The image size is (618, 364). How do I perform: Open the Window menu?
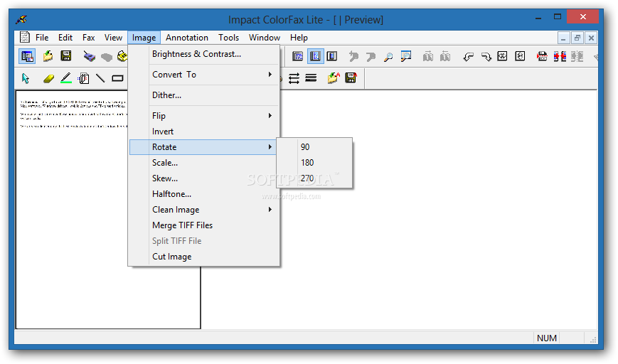(265, 38)
